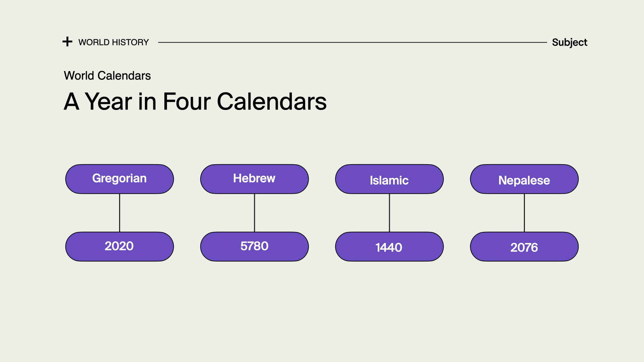This screenshot has width=644, height=362.
Task: Click the 2076 year pill
Action: pyautogui.click(x=524, y=247)
